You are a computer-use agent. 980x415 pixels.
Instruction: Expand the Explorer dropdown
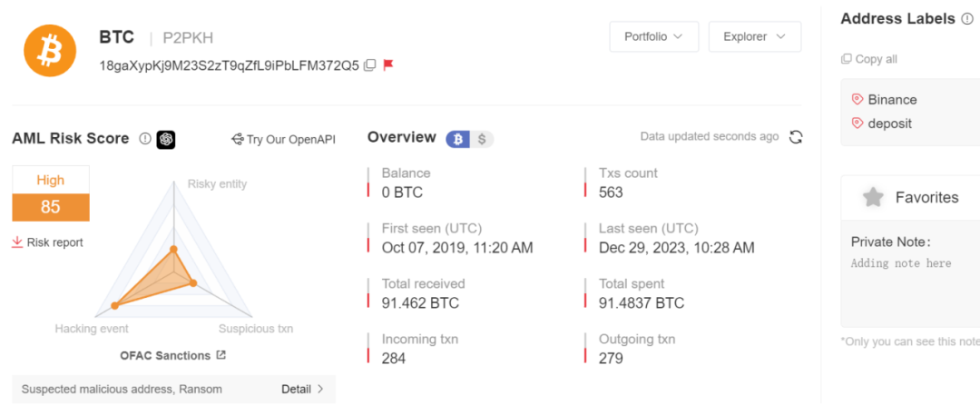coord(754,36)
